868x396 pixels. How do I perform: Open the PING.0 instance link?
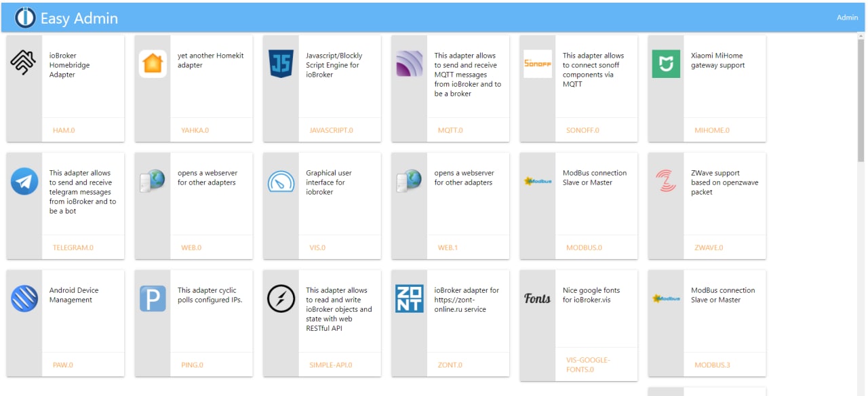192,365
